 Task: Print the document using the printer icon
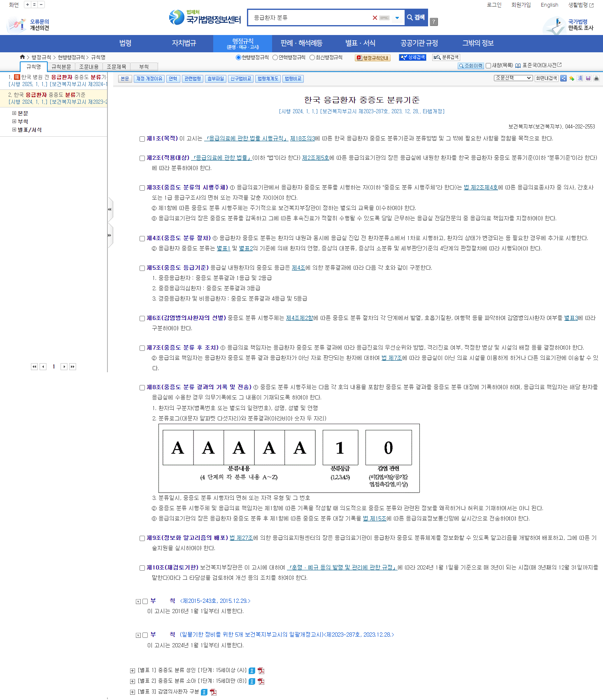tap(596, 78)
